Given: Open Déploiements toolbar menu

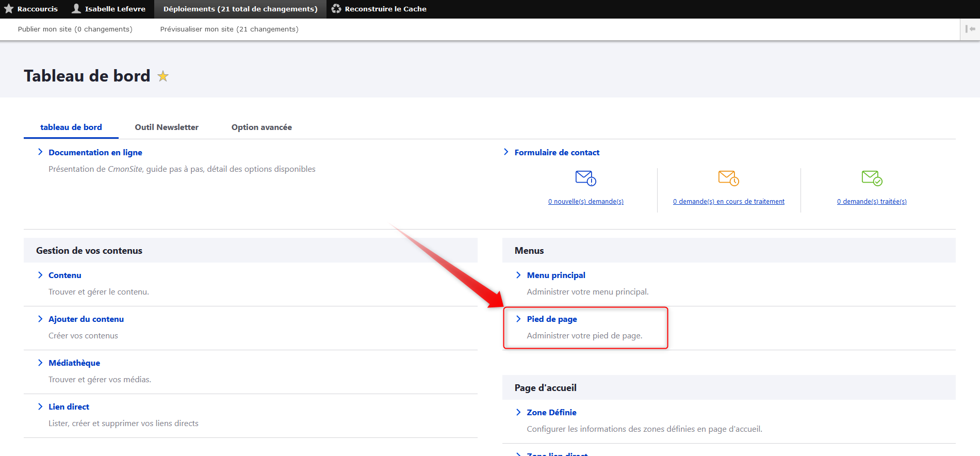Looking at the screenshot, I should (240, 9).
